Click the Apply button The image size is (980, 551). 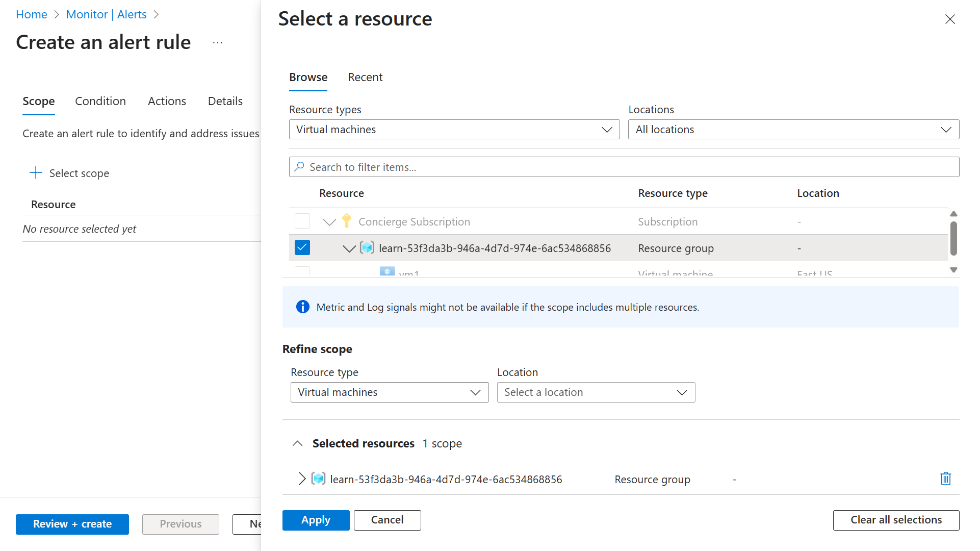[x=316, y=520]
